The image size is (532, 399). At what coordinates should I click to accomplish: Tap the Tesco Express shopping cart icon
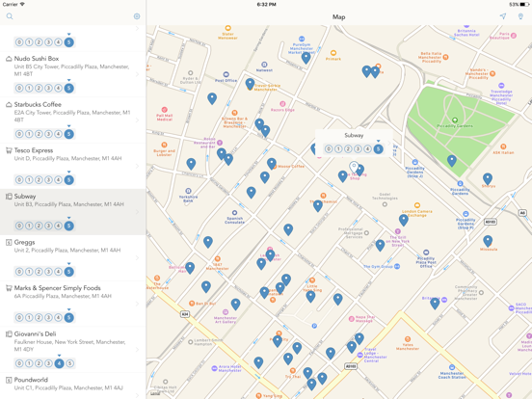coord(9,150)
